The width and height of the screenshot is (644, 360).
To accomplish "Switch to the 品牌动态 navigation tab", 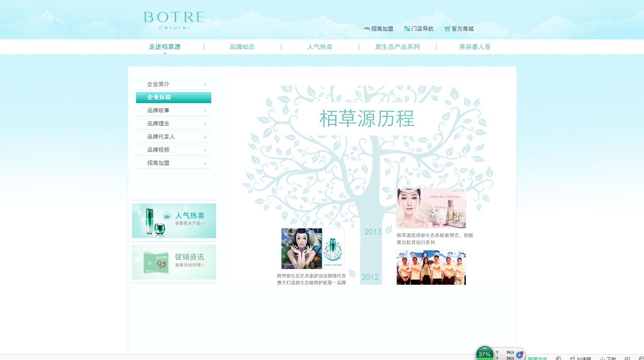I will [242, 47].
